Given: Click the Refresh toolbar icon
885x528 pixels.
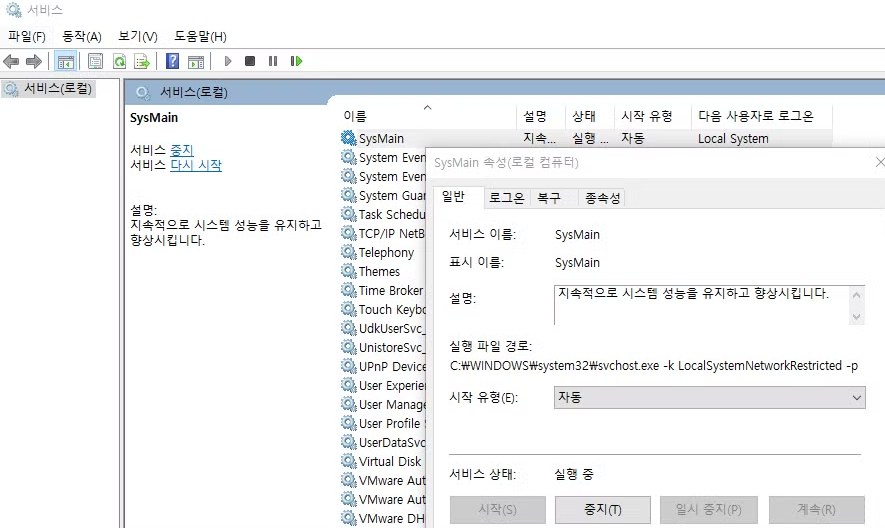Looking at the screenshot, I should (119, 61).
